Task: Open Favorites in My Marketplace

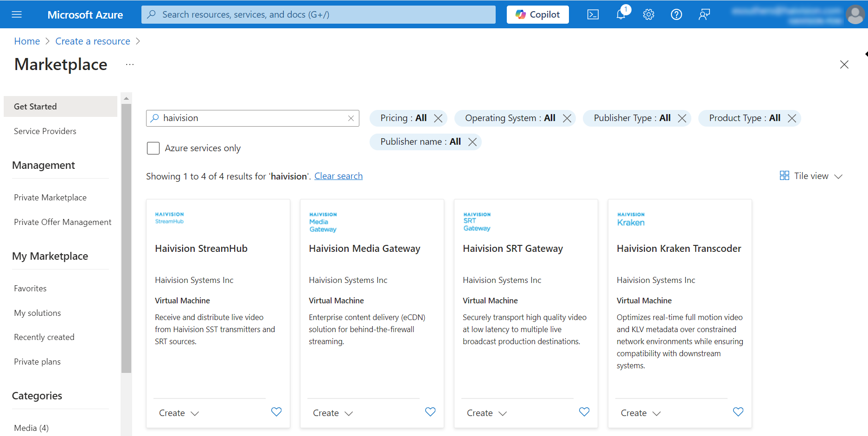Action: point(30,289)
